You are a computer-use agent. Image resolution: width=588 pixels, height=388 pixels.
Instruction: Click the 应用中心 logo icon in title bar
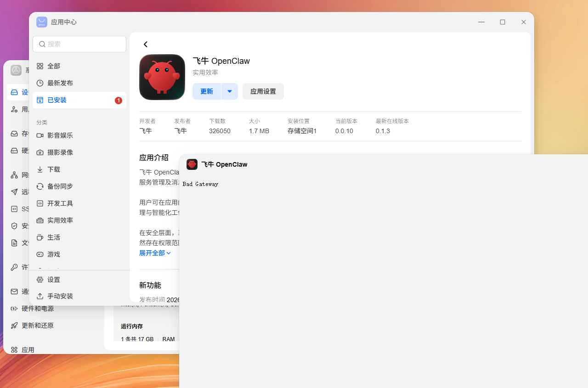pyautogui.click(x=42, y=22)
